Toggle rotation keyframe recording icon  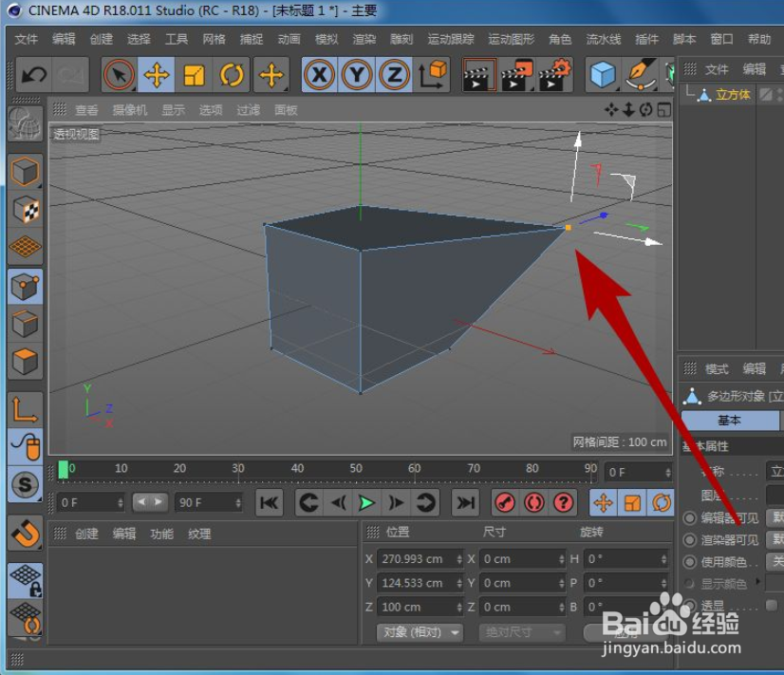coord(662,503)
